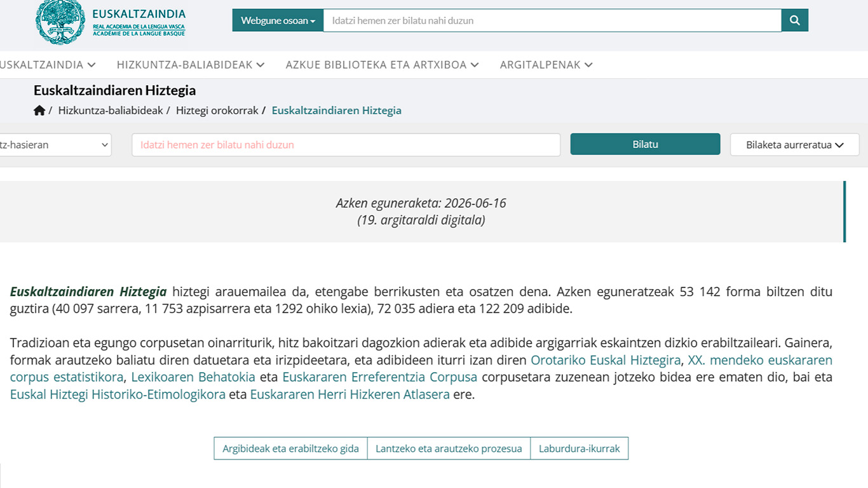Click the '(19. argitaraldi digitala)' text

point(421,220)
